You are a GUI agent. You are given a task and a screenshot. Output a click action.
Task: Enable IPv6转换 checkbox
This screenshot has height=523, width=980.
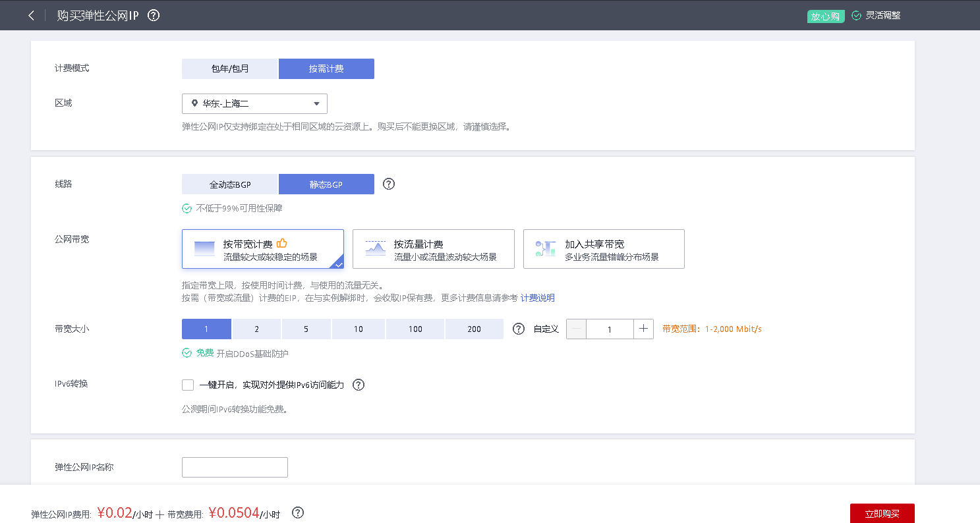coord(188,385)
